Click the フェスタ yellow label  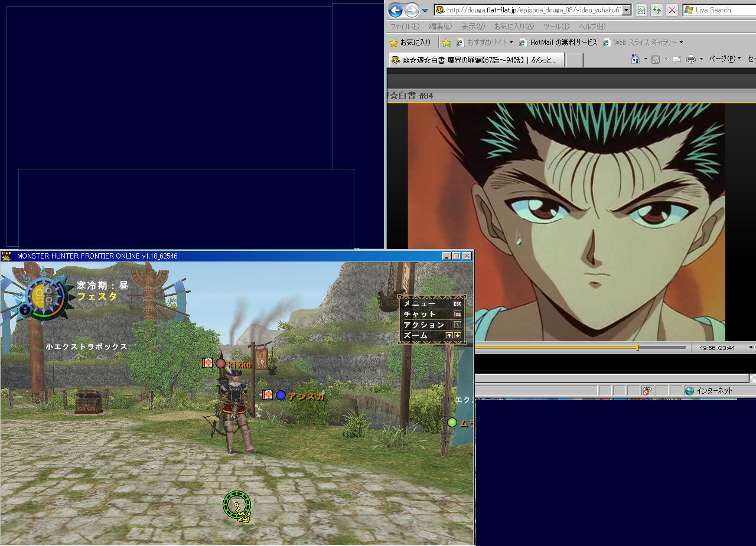(x=97, y=297)
